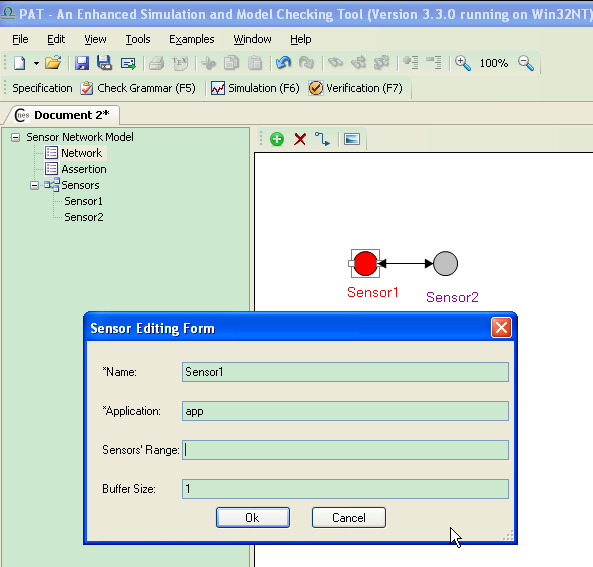The width and height of the screenshot is (593, 567).
Task: Open the Tools menu
Action: tap(138, 39)
